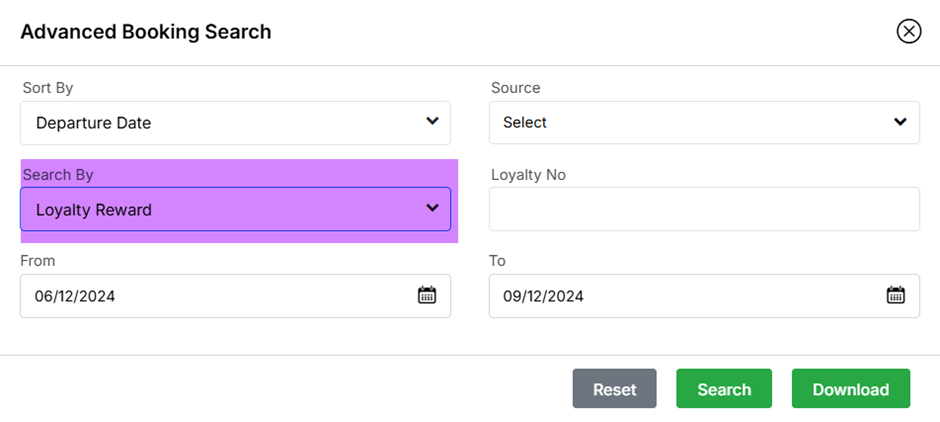
Task: Click the Loyalty No text field
Action: [x=704, y=209]
